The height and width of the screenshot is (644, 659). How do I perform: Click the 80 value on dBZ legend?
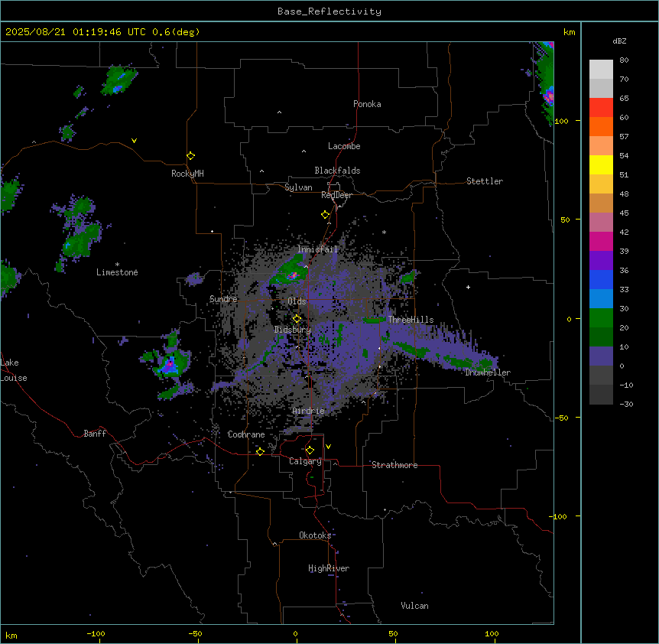point(624,60)
